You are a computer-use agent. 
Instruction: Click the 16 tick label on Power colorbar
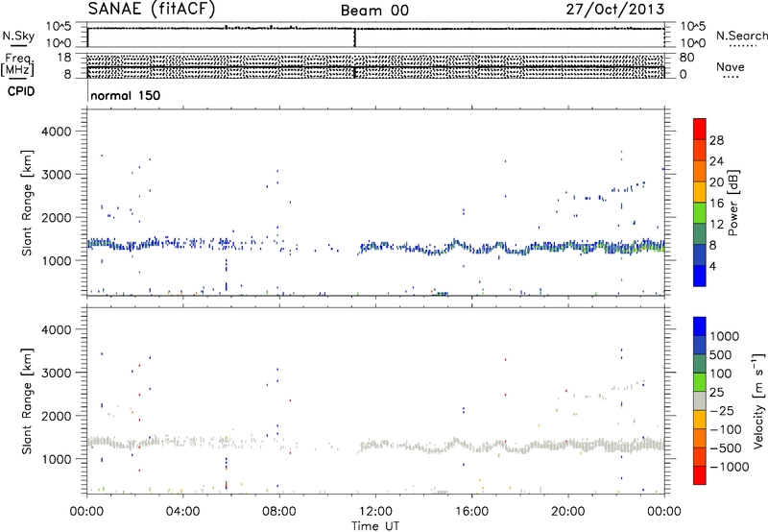[716, 204]
